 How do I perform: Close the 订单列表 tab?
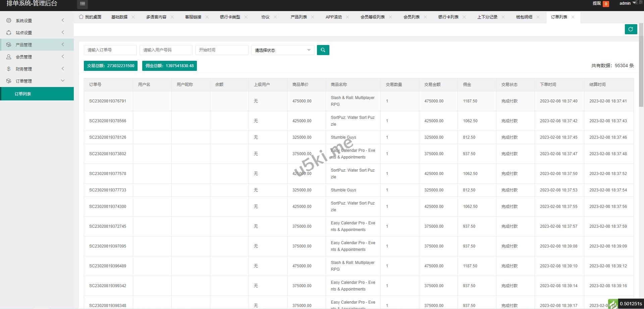[x=573, y=17]
